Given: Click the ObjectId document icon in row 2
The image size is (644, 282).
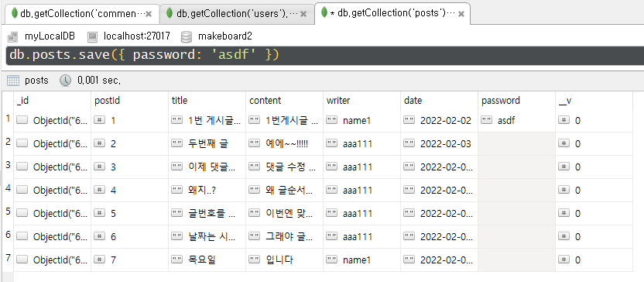Looking at the screenshot, I should [22, 143].
